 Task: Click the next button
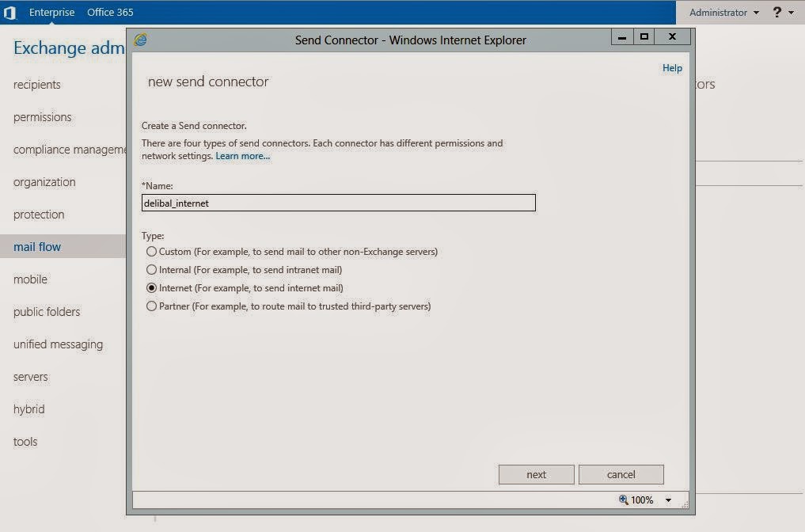pos(536,474)
